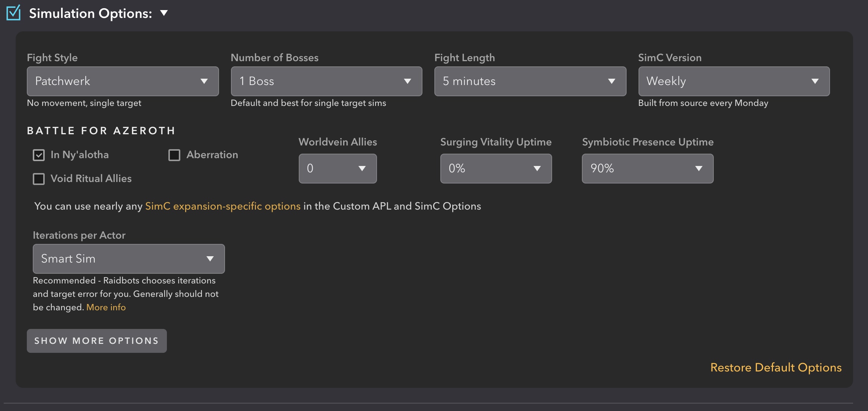
Task: Open the Number of Bosses dropdown
Action: [326, 81]
